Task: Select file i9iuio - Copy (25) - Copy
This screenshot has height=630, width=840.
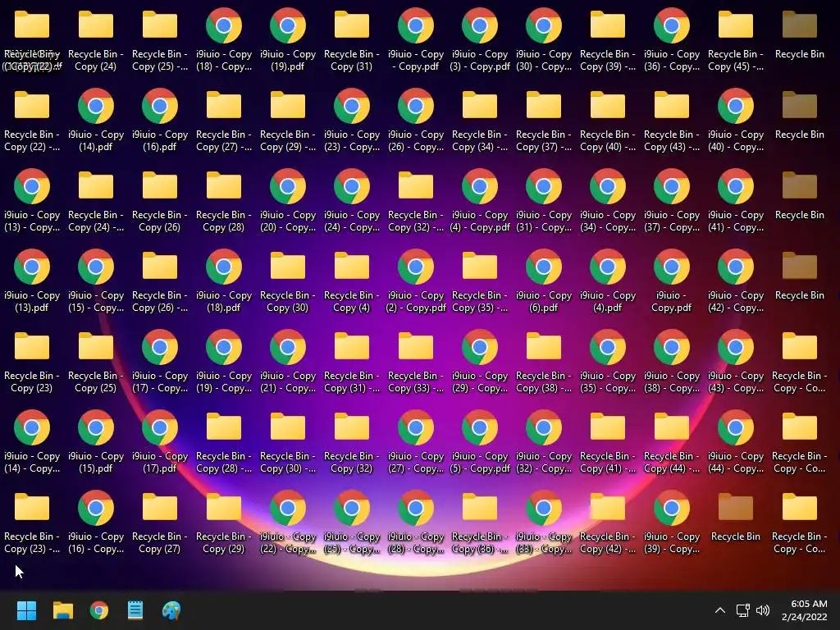Action: pyautogui.click(x=351, y=523)
